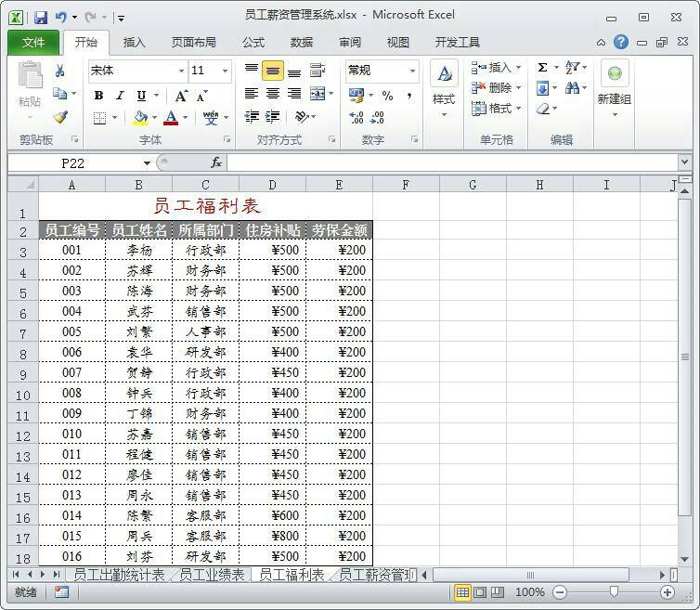Click the Cut scissors icon
700x610 pixels.
pyautogui.click(x=60, y=71)
